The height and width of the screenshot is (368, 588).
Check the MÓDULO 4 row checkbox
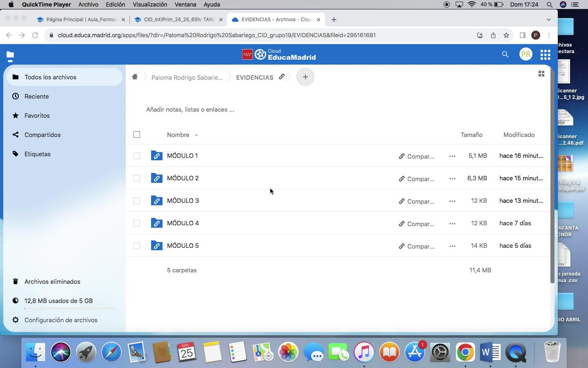tap(137, 223)
